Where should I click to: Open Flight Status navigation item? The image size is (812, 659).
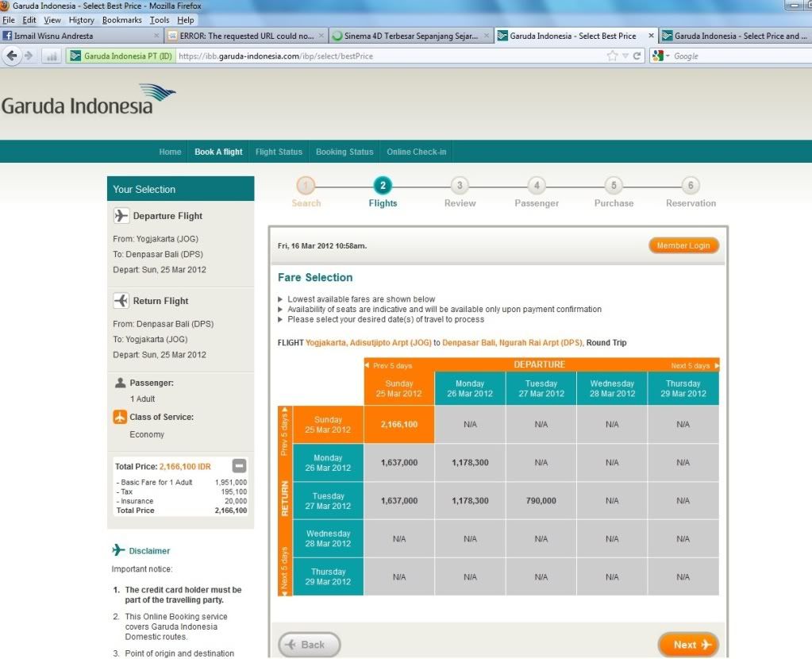click(x=279, y=152)
